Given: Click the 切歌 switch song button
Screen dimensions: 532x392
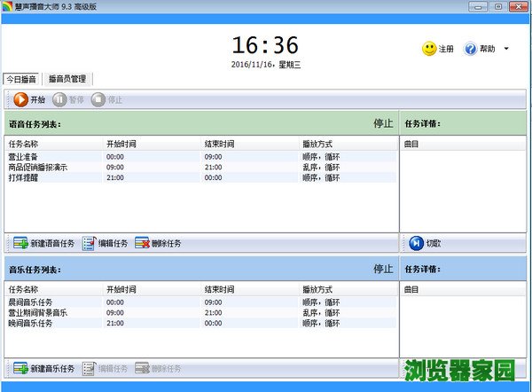Looking at the screenshot, I should [426, 243].
